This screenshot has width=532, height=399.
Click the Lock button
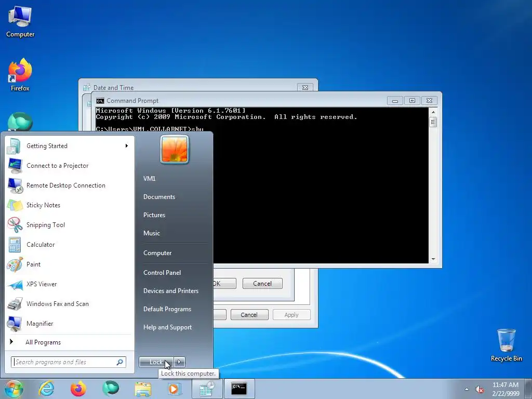tap(156, 362)
